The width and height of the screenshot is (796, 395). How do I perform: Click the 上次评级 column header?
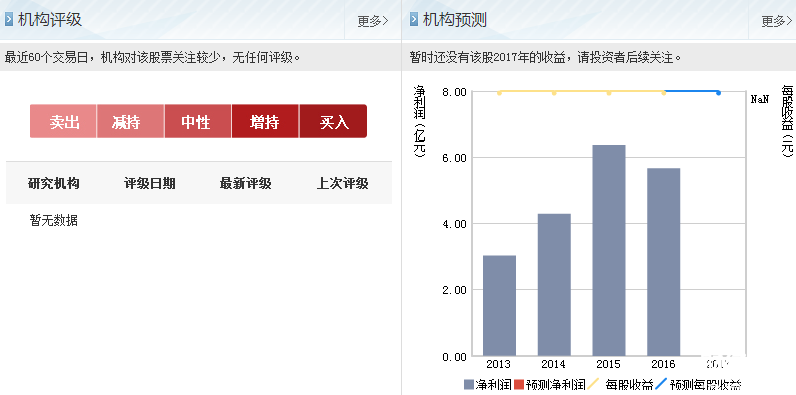click(x=342, y=183)
